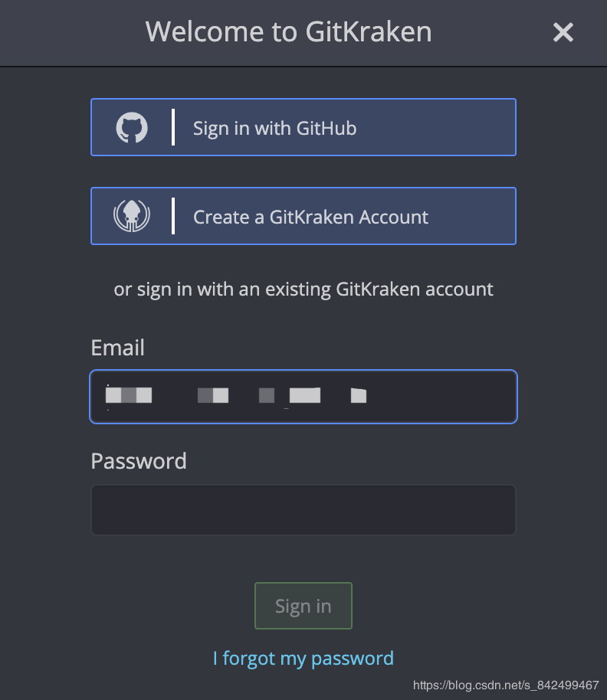Sign in with GitHub
This screenshot has height=700, width=607.
[303, 127]
